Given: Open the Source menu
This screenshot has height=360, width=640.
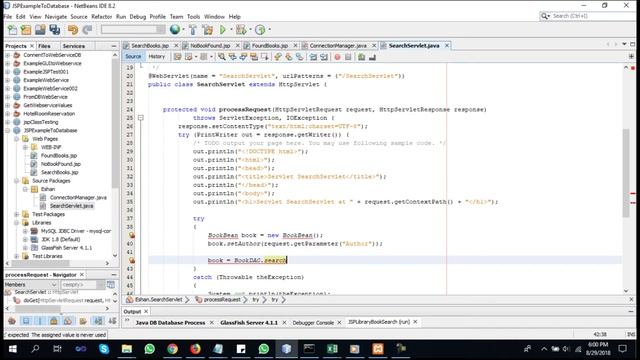Looking at the screenshot, I should tap(79, 17).
